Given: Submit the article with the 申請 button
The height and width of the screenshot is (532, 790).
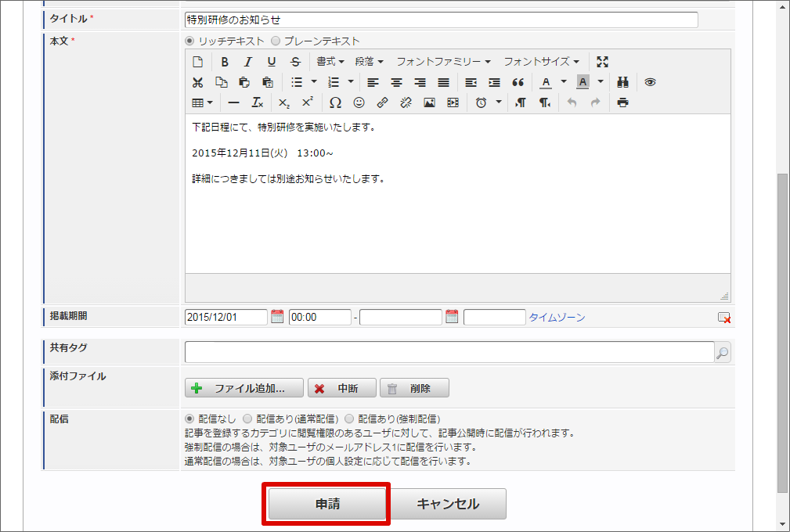Looking at the screenshot, I should (326, 504).
